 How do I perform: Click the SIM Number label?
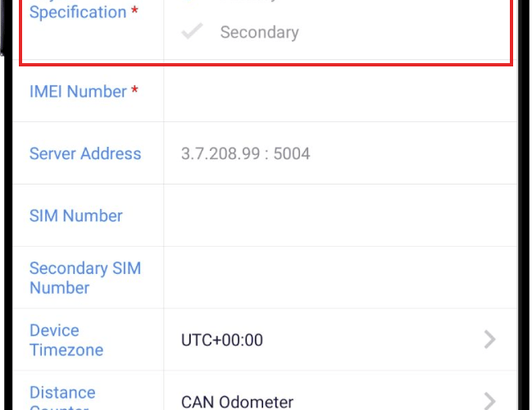pyautogui.click(x=75, y=216)
